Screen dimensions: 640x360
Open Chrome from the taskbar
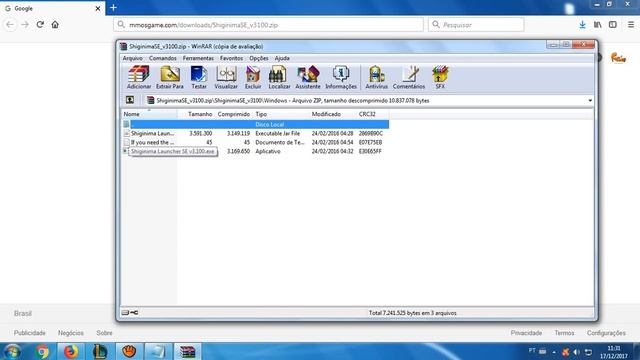click(x=42, y=351)
